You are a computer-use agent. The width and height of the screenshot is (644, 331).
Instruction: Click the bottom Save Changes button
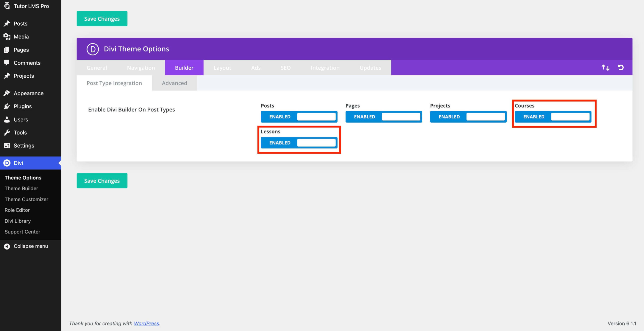pyautogui.click(x=102, y=181)
